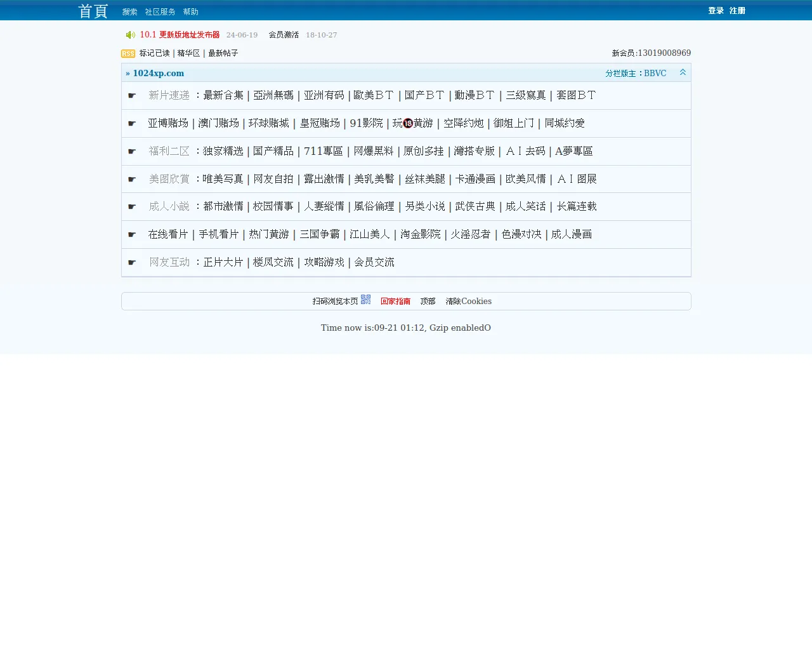Open the 美图欣赏 board
This screenshot has height=650, width=812.
click(169, 179)
